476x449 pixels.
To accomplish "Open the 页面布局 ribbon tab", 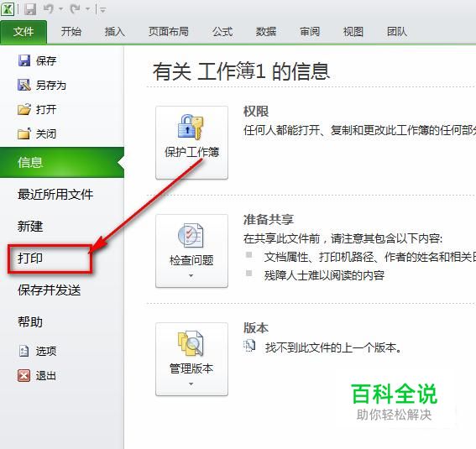I will [x=169, y=32].
